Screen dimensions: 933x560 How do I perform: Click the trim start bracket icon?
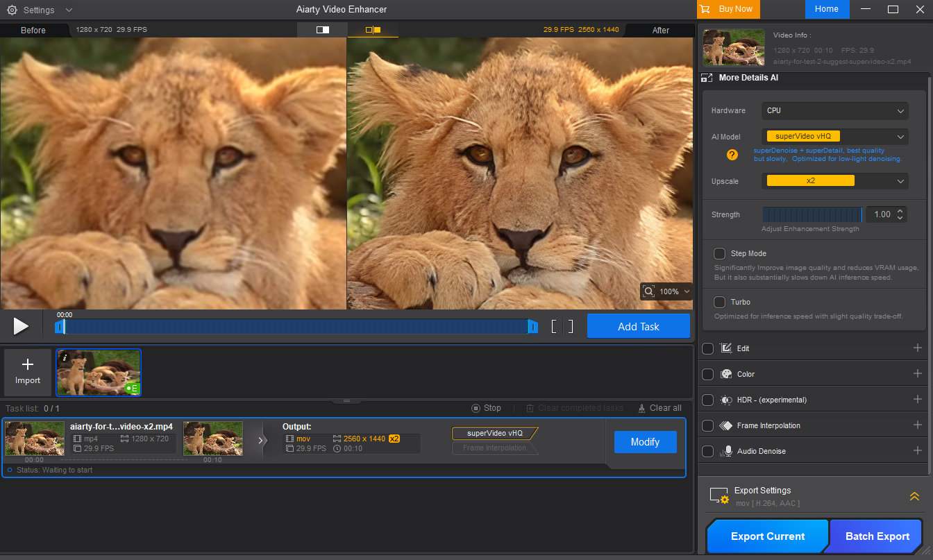(x=555, y=326)
